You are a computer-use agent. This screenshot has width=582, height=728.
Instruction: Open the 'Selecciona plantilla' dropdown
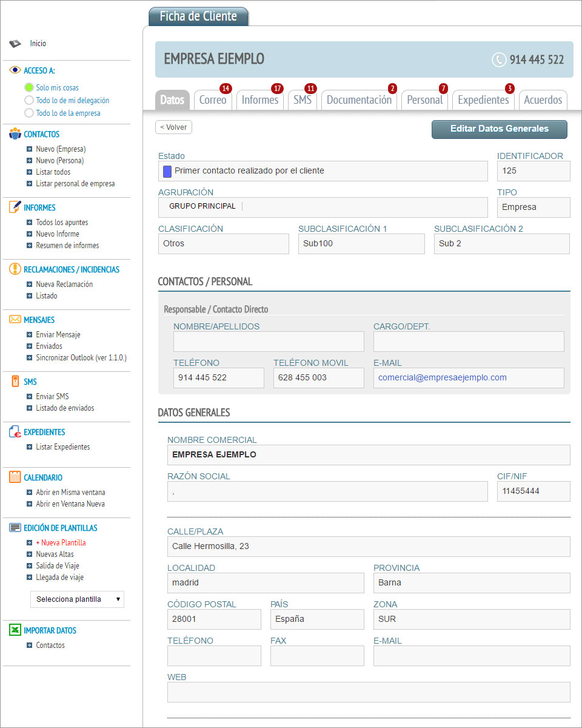(77, 599)
